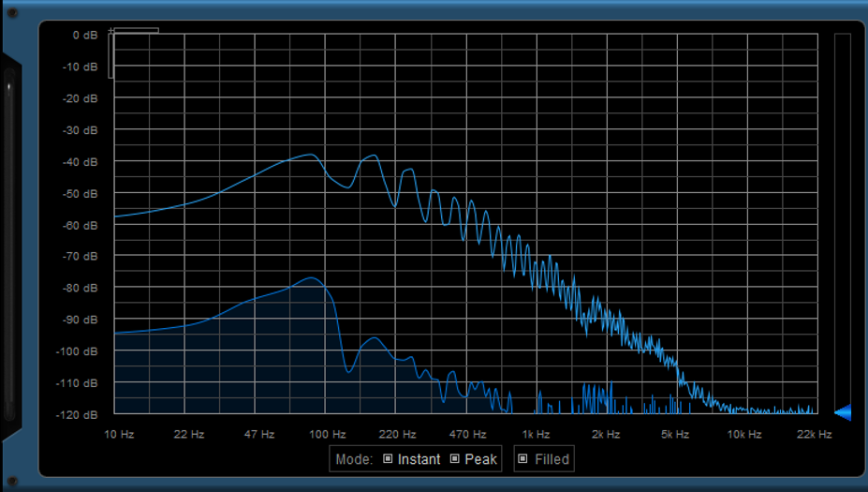This screenshot has width=868, height=492.
Task: Click the 1k Hz frequency label
Action: coord(536,435)
